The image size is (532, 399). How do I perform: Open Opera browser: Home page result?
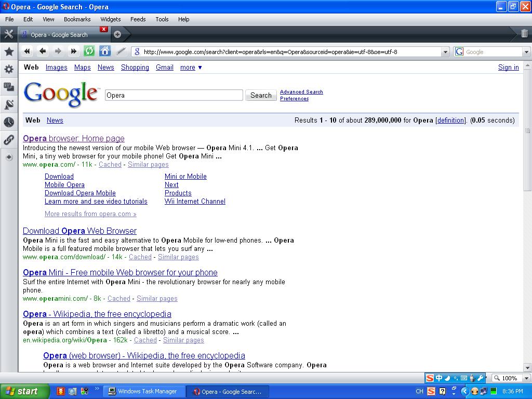[x=74, y=138]
